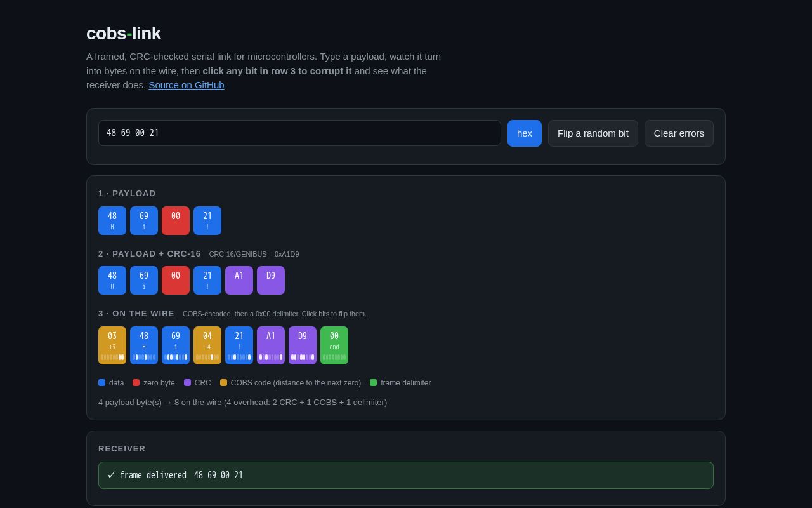Click the 69 i byte on the wire
The height and width of the screenshot is (508, 812).
pyautogui.click(x=176, y=345)
